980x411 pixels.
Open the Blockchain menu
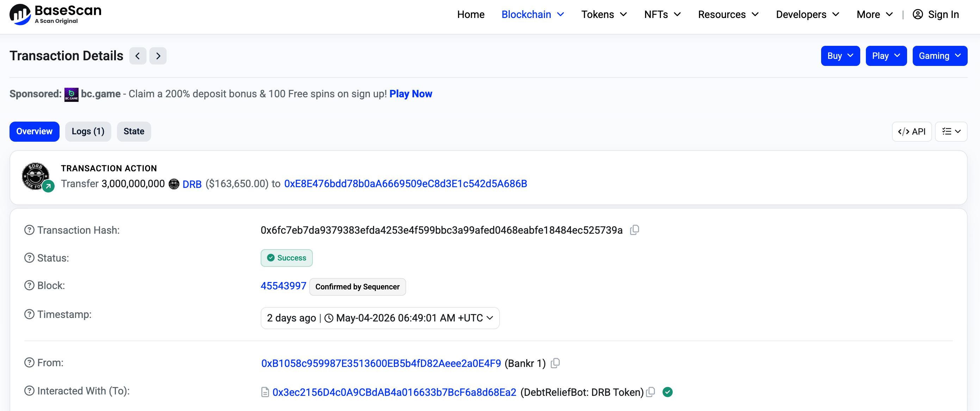pos(532,14)
